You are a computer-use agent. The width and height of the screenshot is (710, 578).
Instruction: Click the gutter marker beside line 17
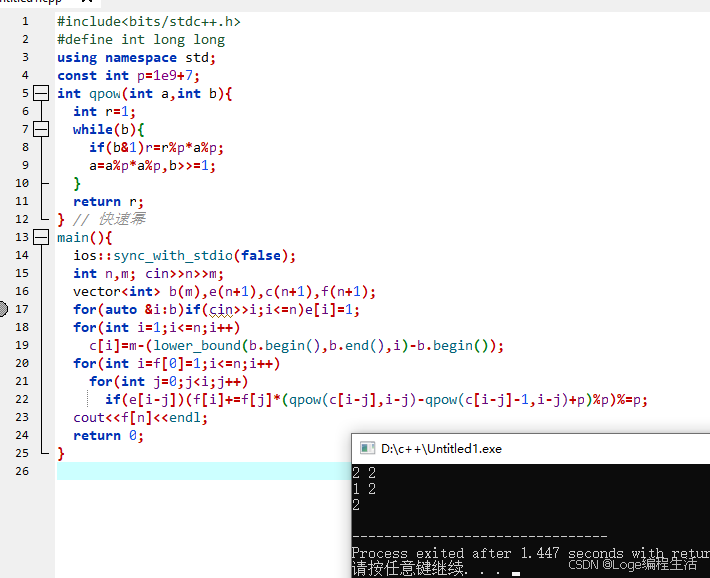click(x=3, y=309)
